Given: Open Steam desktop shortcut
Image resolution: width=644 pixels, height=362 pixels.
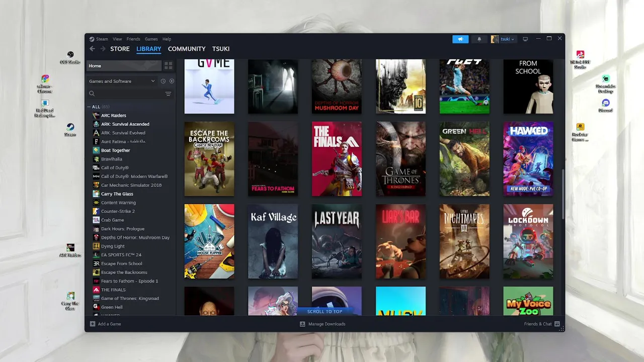Looking at the screenshot, I should click(x=70, y=130).
